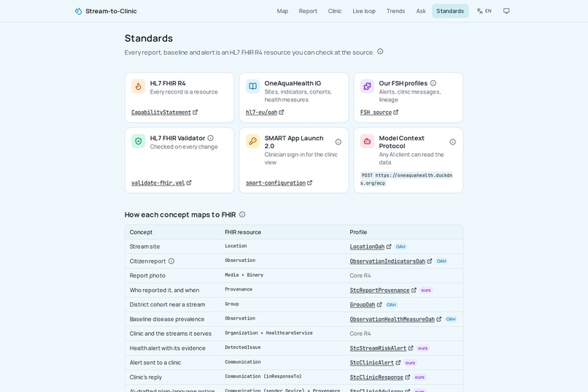Click the SMART App Launch key icon

[252, 141]
